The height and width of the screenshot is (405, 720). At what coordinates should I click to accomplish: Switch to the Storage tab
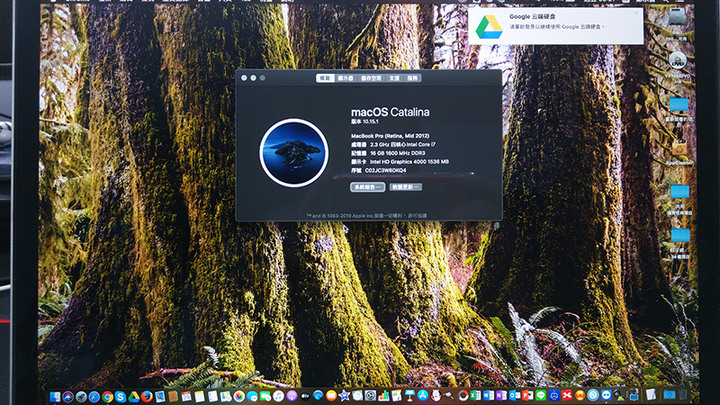(371, 78)
